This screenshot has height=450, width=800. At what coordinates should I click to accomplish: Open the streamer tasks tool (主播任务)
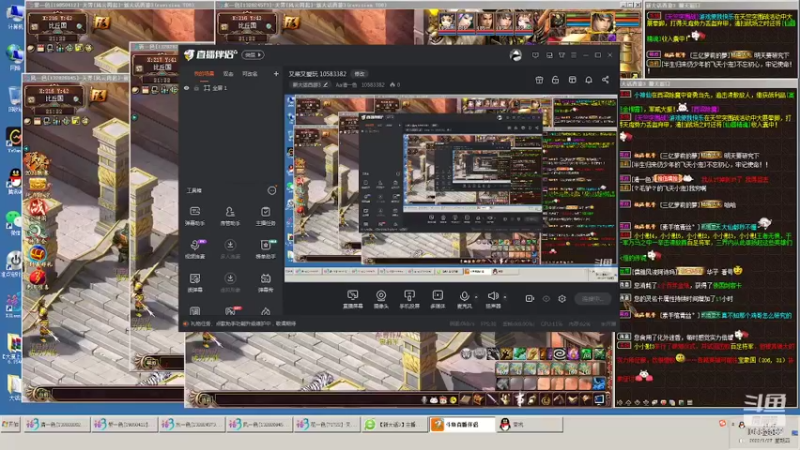tap(265, 216)
